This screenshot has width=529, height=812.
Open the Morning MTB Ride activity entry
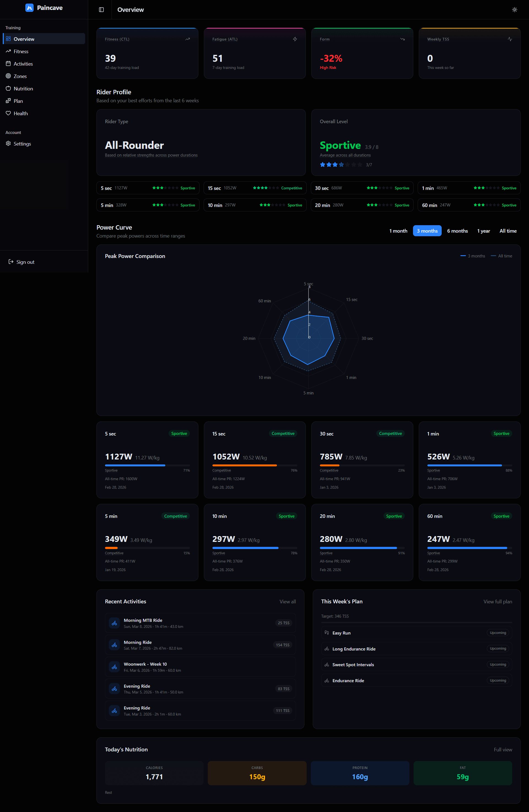[x=200, y=623]
